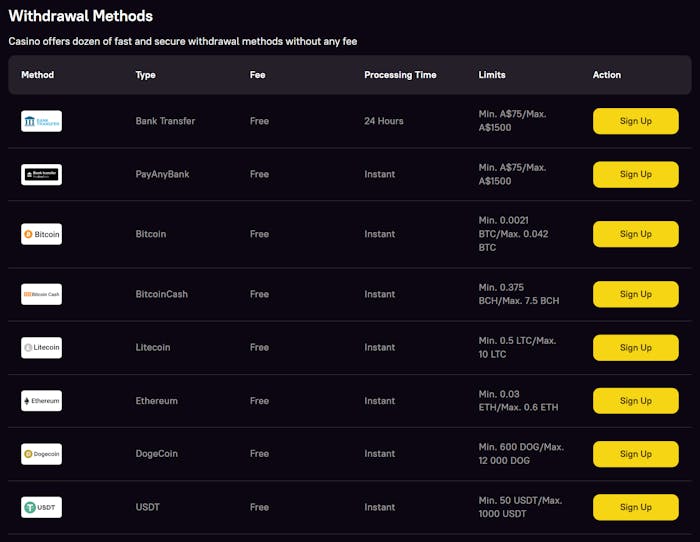
Task: Click the Bank Transfer logo icon
Action: click(41, 121)
